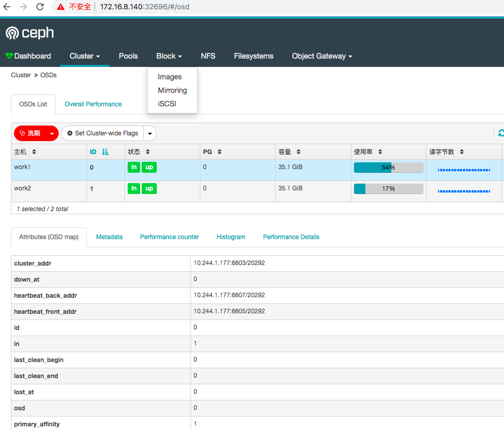504x430 pixels.
Task: Click the cluster_addr attribute label
Action: (33, 263)
